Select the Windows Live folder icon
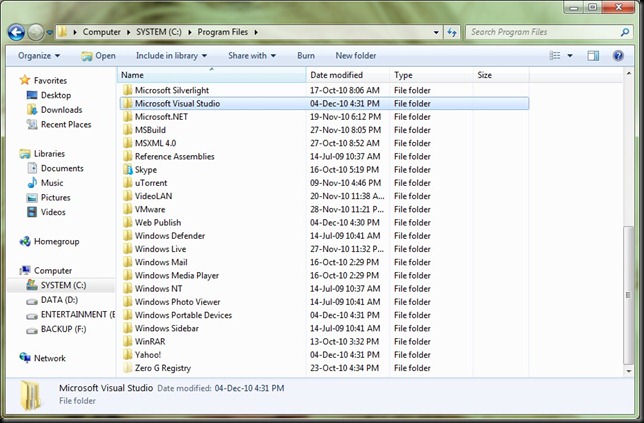The width and height of the screenshot is (644, 423). click(128, 249)
